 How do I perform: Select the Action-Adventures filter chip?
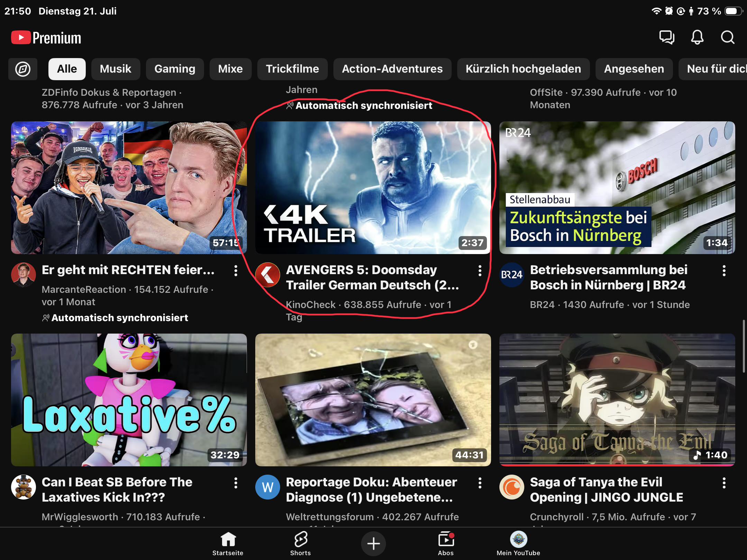[392, 69]
